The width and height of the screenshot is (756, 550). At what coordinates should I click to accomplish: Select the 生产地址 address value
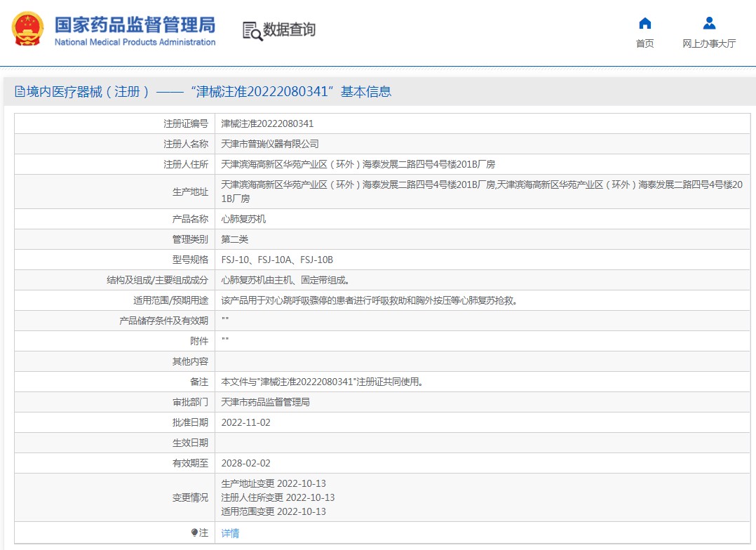[482, 192]
